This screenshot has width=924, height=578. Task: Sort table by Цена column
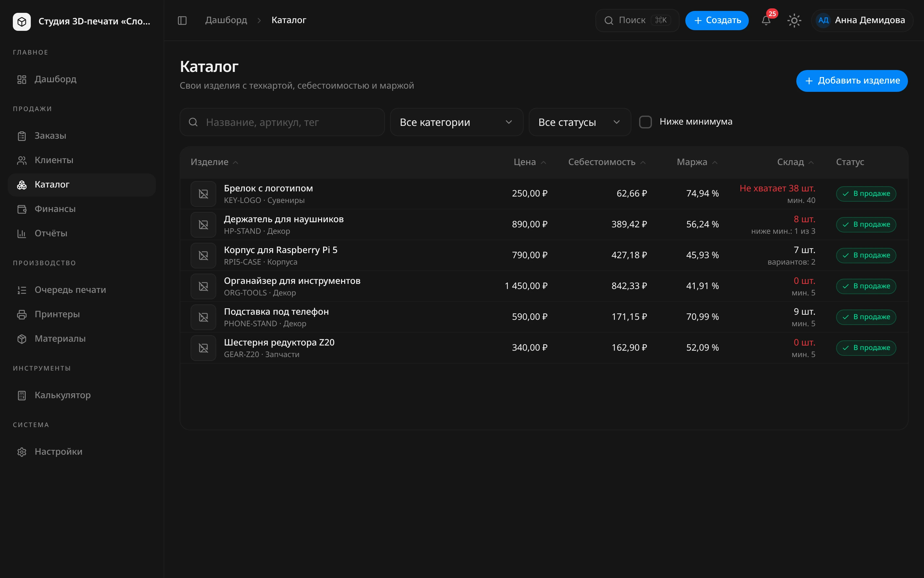[x=530, y=162]
